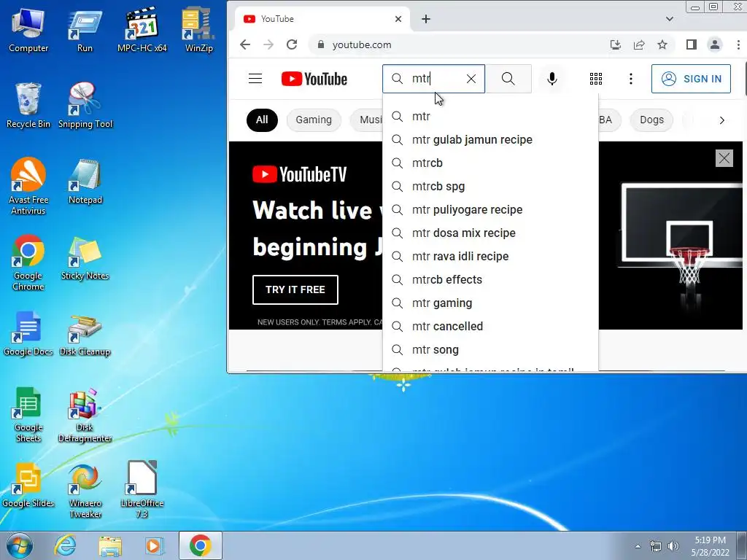Image resolution: width=747 pixels, height=560 pixels.
Task: Select the All filter chip
Action: pyautogui.click(x=262, y=120)
